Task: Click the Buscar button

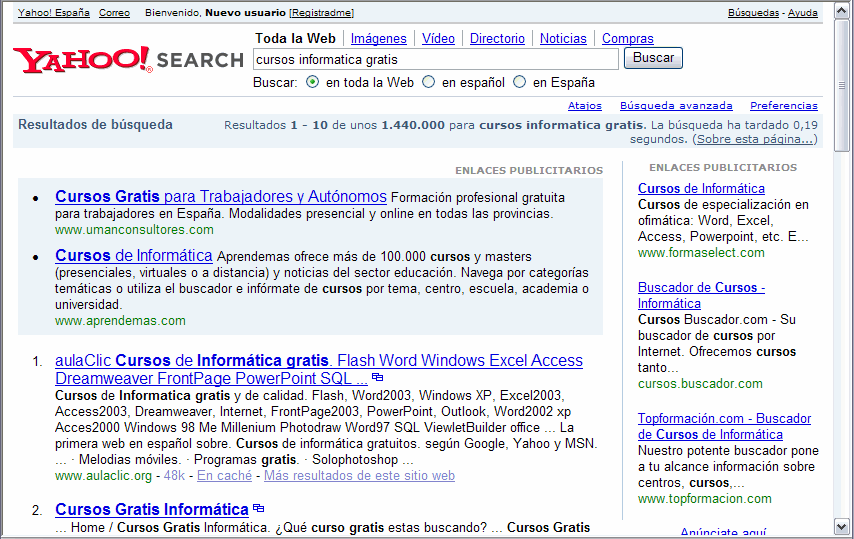Action: click(x=653, y=58)
